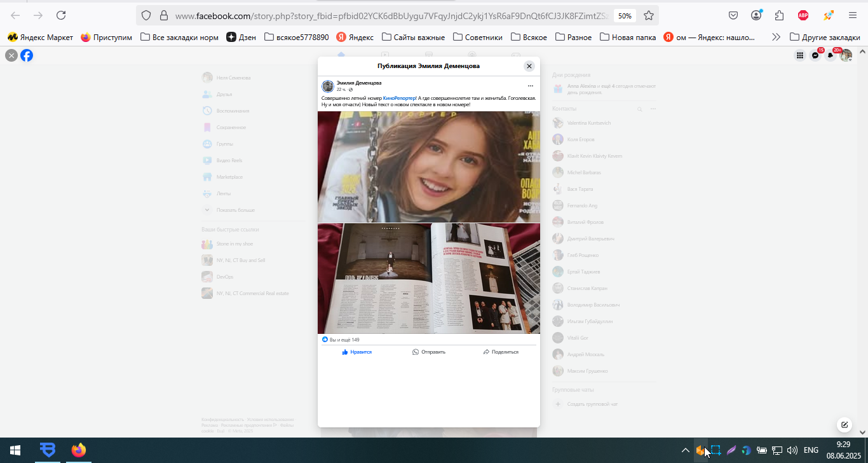
Task: Open post options three-dots menu
Action: (x=530, y=86)
